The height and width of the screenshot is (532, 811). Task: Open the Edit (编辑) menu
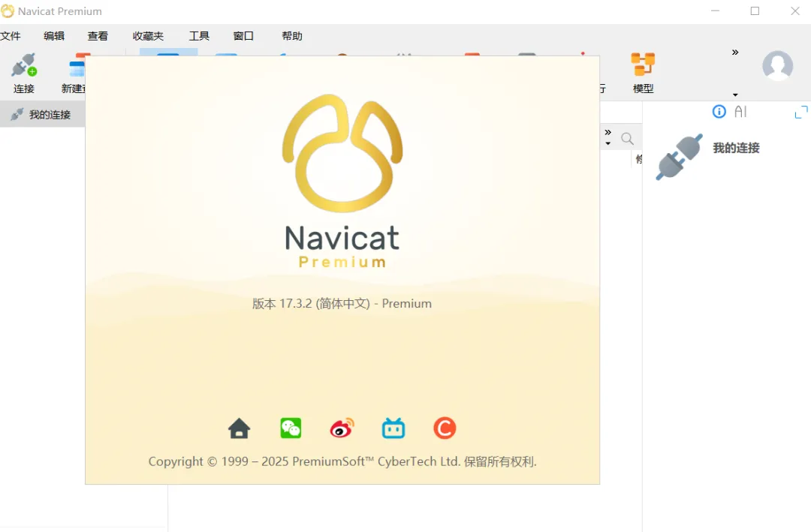[x=54, y=36]
